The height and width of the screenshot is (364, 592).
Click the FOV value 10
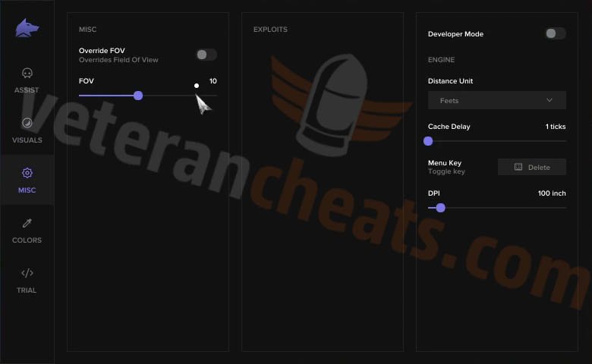click(213, 81)
